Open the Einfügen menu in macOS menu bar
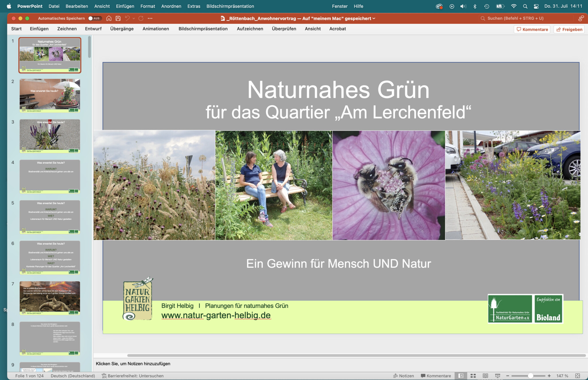Image resolution: width=588 pixels, height=380 pixels. click(x=125, y=6)
